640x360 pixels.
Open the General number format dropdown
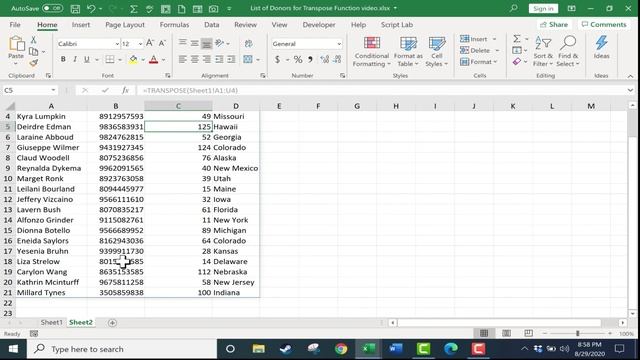tap(339, 44)
